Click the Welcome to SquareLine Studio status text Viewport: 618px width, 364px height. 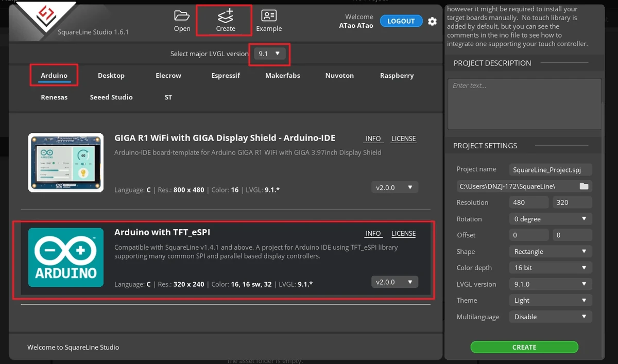(73, 347)
